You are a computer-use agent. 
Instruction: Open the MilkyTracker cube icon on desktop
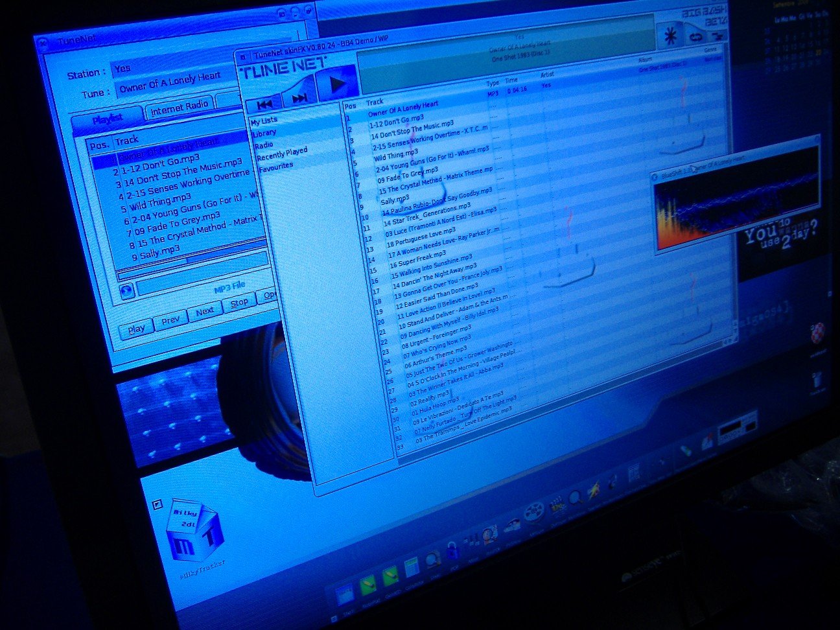coord(196,529)
